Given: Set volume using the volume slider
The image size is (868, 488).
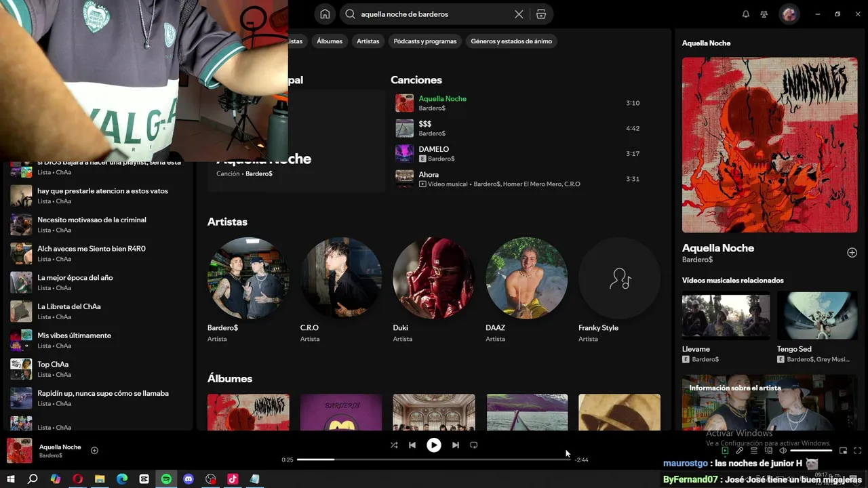Looking at the screenshot, I should pyautogui.click(x=811, y=451).
